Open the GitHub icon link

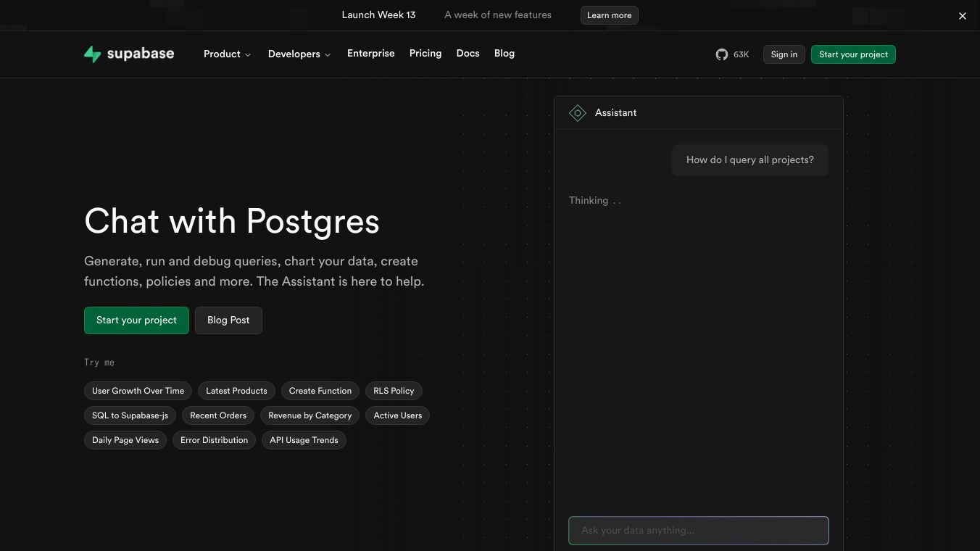click(x=722, y=54)
